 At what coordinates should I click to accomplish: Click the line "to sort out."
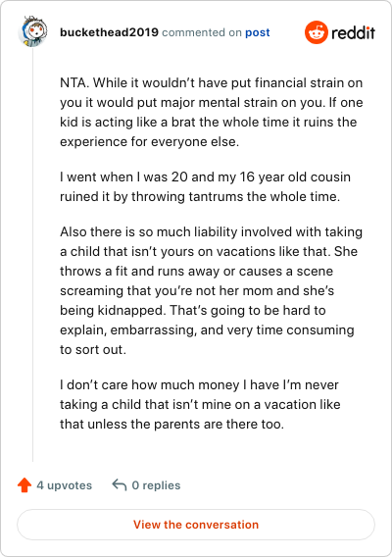coord(93,349)
